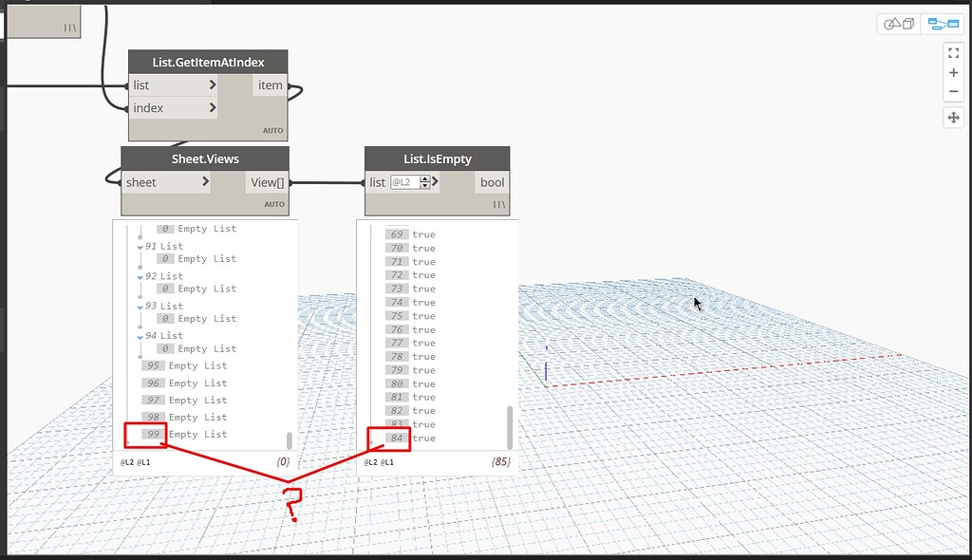The height and width of the screenshot is (560, 972).
Task: Click the scrollbar in the List.IsEmpty preview bubble
Action: [508, 427]
